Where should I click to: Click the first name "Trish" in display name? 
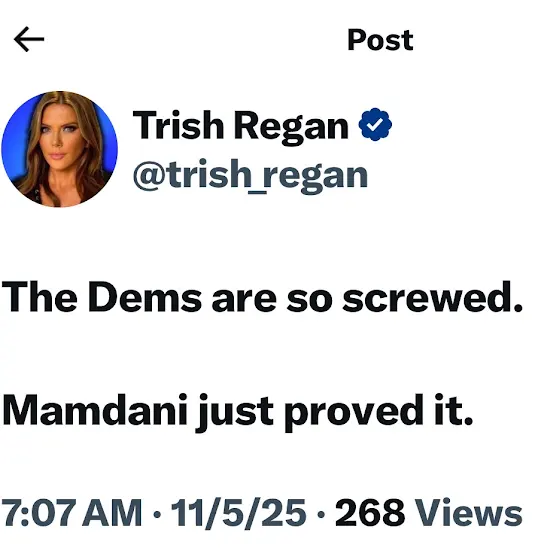(x=178, y=124)
